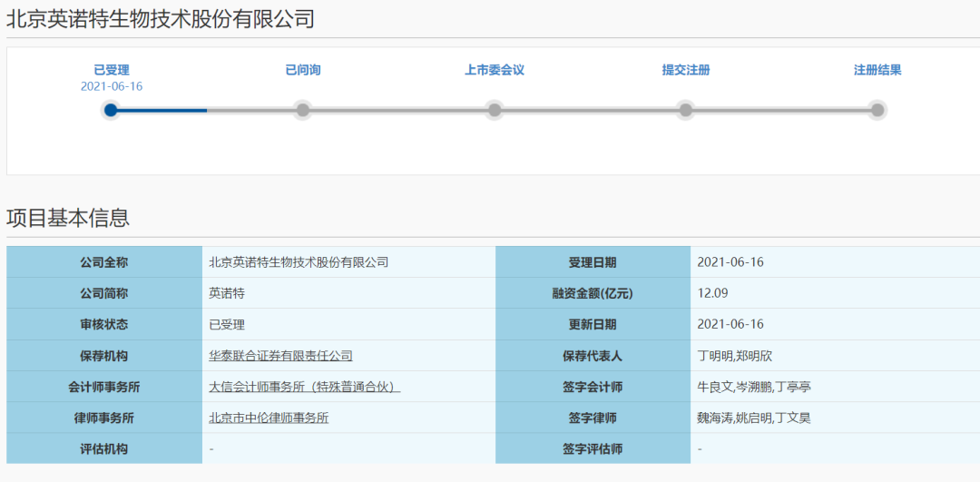This screenshot has height=482, width=980.
Task: Open the 华泰联合证券有限责任公司 sponsor link
Action: (280, 357)
